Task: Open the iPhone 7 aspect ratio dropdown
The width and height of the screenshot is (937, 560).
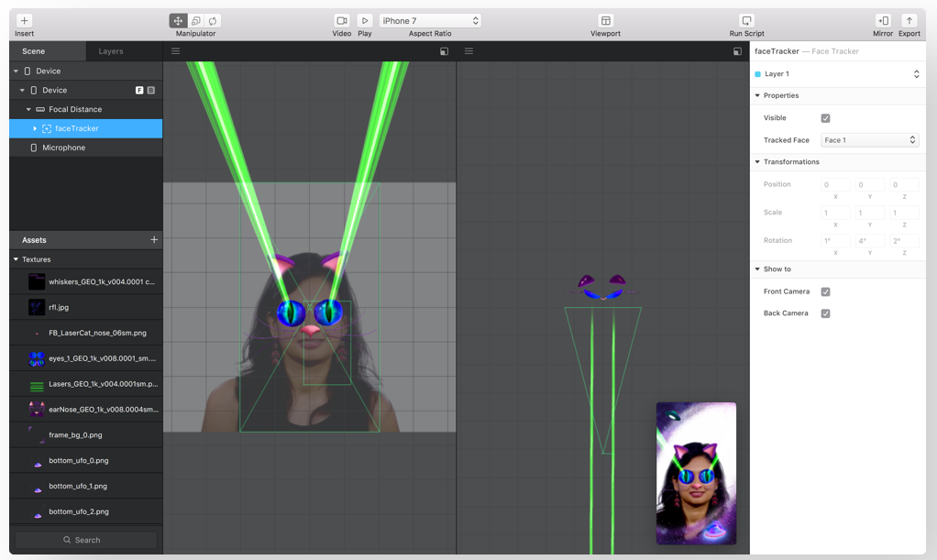Action: point(430,20)
